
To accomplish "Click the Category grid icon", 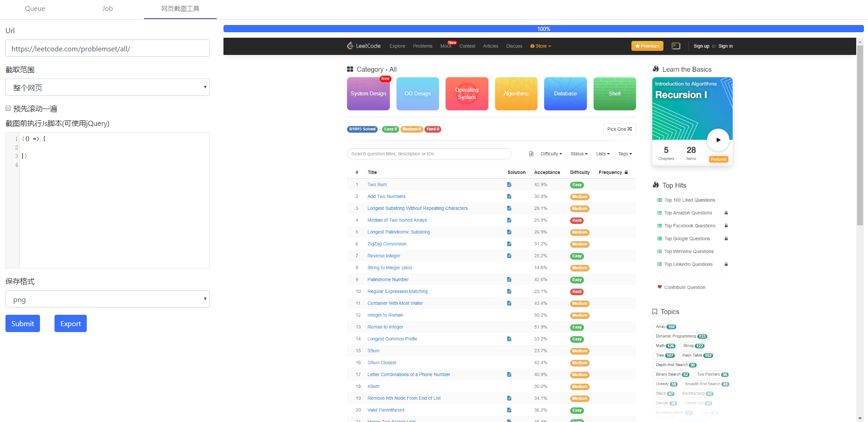I will (350, 69).
